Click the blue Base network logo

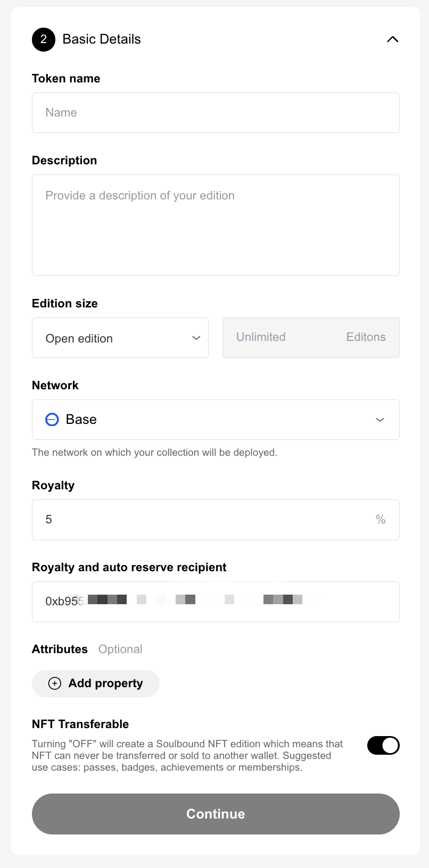click(x=52, y=420)
